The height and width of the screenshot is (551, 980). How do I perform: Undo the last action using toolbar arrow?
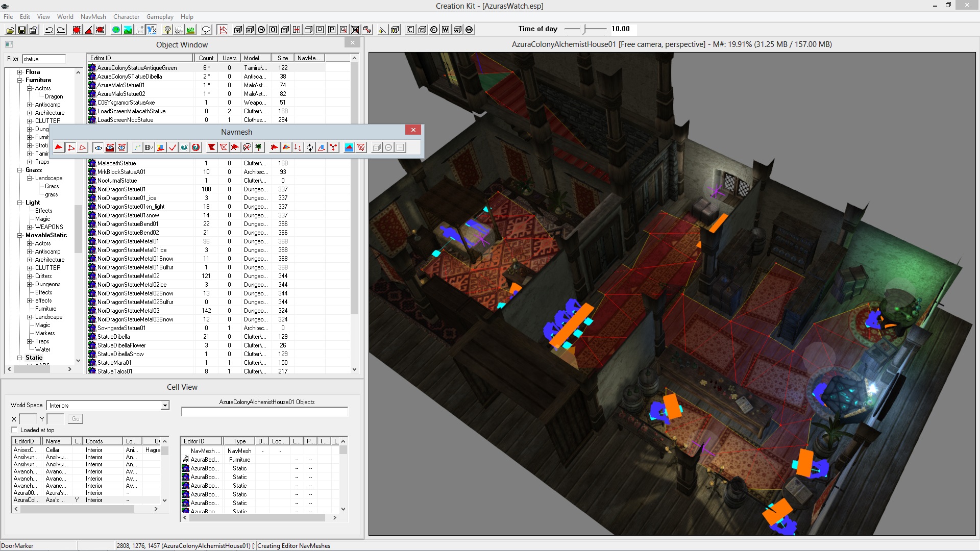(x=50, y=30)
